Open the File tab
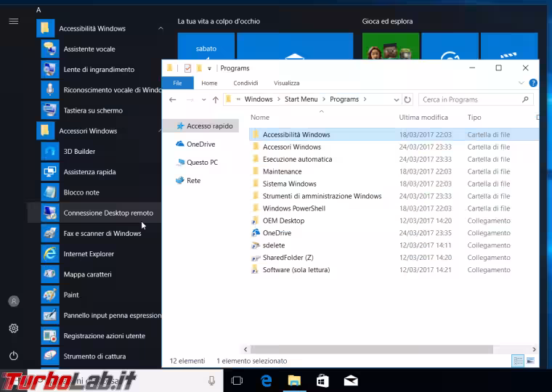 pos(177,83)
